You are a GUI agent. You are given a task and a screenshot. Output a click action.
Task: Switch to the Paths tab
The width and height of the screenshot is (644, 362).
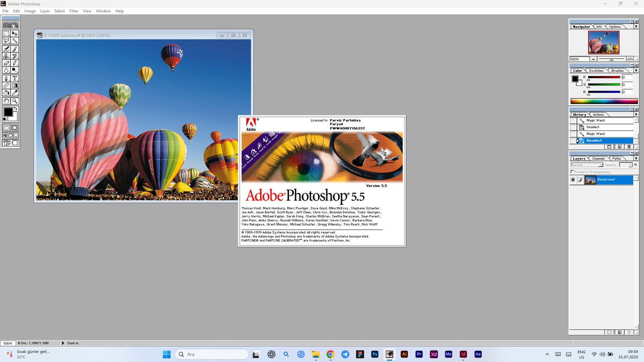(617, 158)
